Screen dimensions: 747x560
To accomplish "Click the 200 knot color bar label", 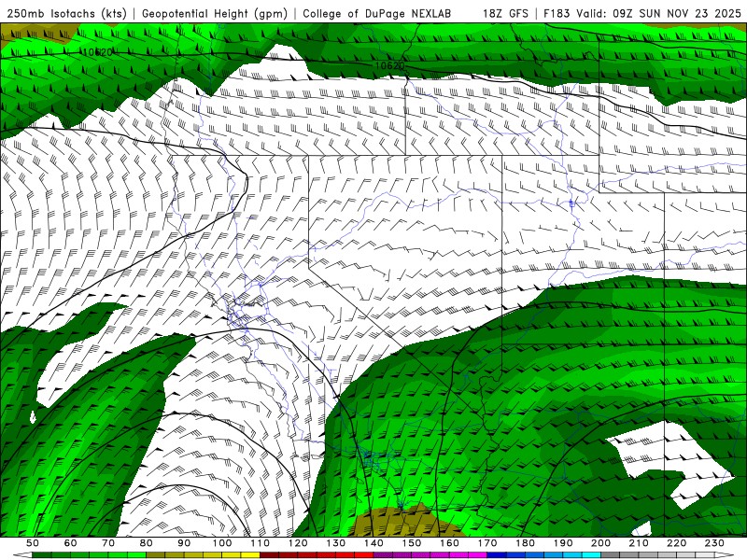I will 600,543.
